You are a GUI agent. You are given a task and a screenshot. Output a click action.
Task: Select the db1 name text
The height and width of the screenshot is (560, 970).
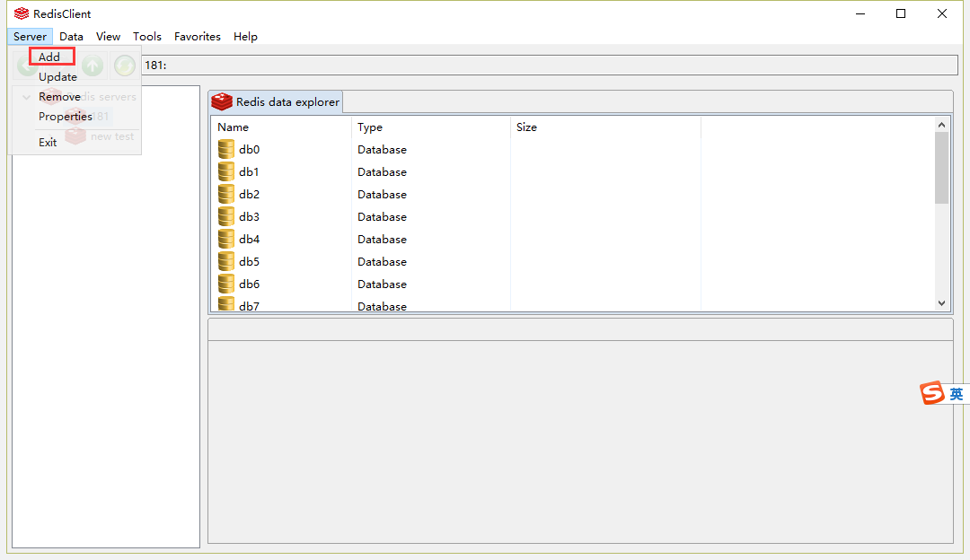click(249, 171)
